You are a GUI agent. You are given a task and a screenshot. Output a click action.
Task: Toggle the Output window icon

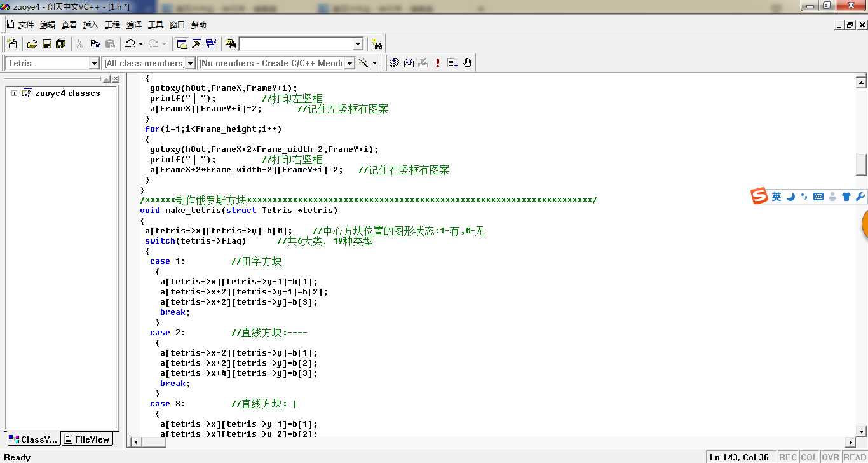click(x=196, y=44)
